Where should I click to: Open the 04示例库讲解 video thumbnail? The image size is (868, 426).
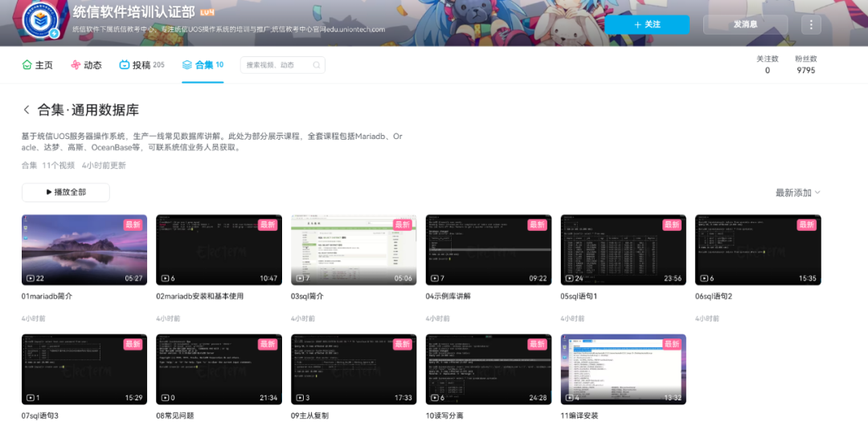point(489,250)
